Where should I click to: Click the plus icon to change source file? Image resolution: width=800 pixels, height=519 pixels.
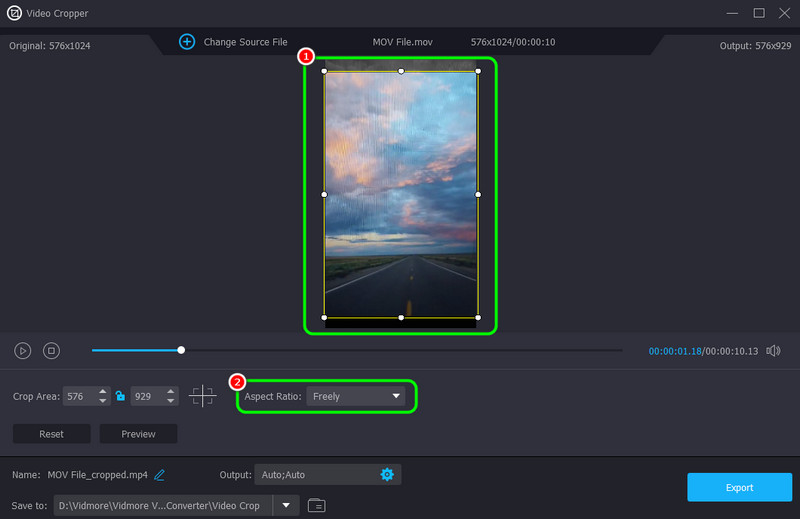(x=187, y=42)
